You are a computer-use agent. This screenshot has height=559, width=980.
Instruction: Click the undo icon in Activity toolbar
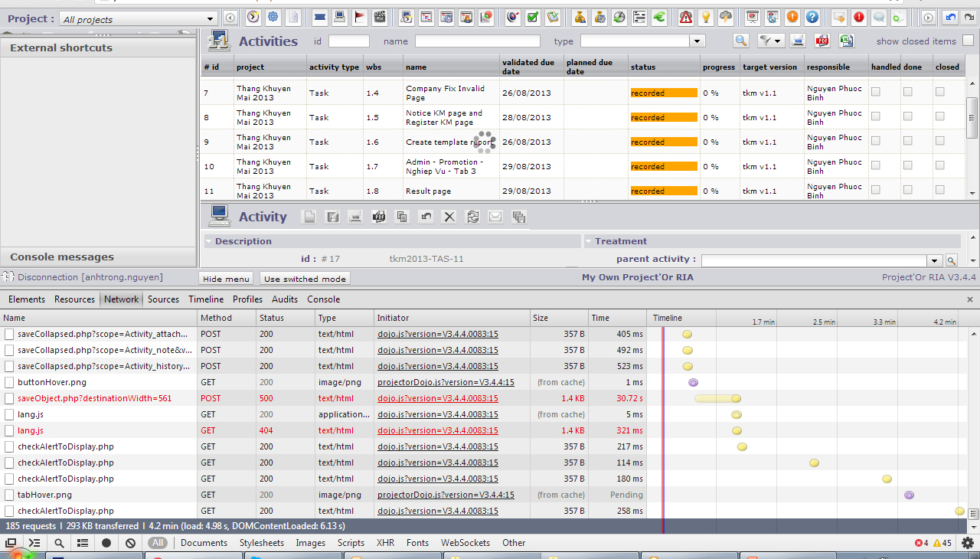click(x=426, y=217)
